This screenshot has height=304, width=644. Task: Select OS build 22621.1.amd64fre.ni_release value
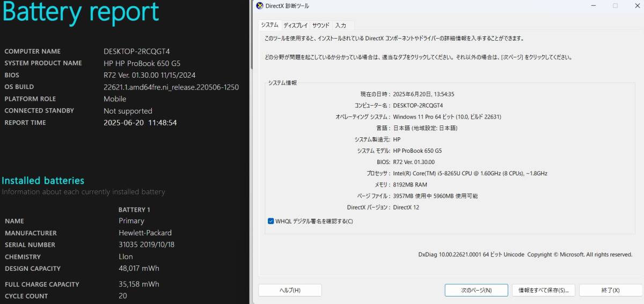[171, 87]
